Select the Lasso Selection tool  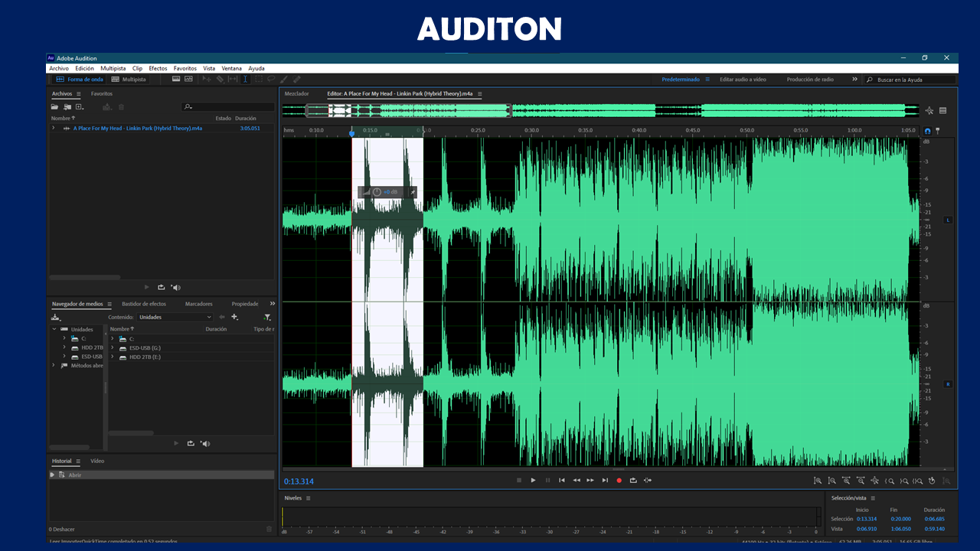coord(271,79)
